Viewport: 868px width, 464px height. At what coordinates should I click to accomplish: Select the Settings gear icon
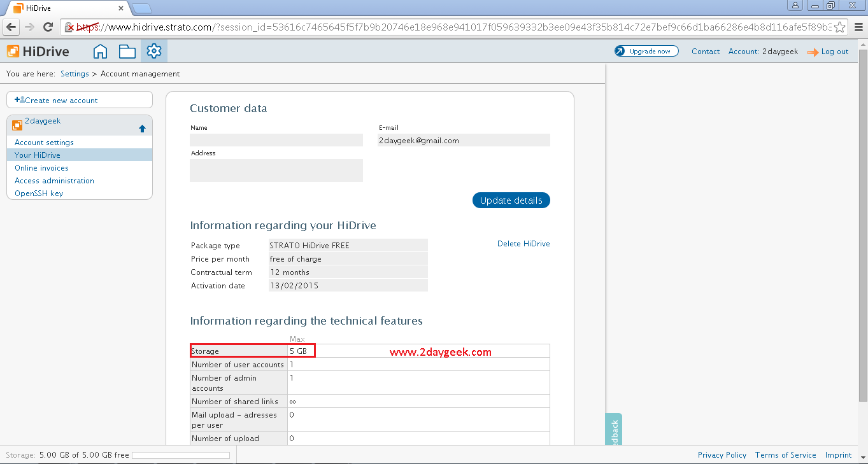(x=154, y=51)
